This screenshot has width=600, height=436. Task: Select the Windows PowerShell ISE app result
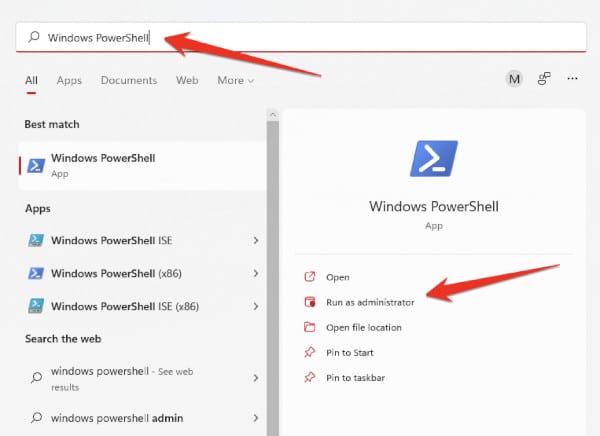coord(142,240)
